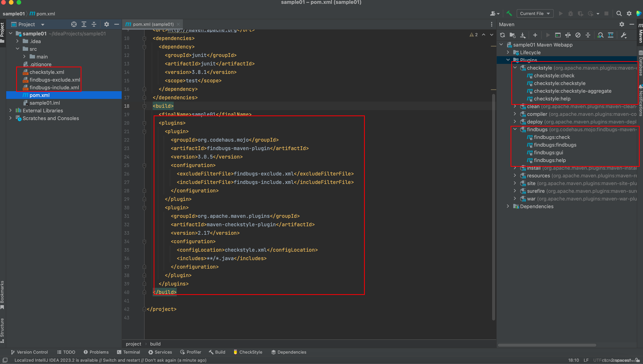643x364 pixels.
Task: Add Maven project plus icon
Action: 535,35
